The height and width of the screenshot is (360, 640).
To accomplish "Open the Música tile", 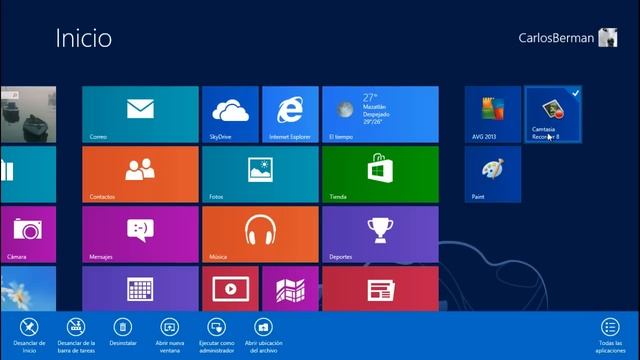I will [260, 234].
